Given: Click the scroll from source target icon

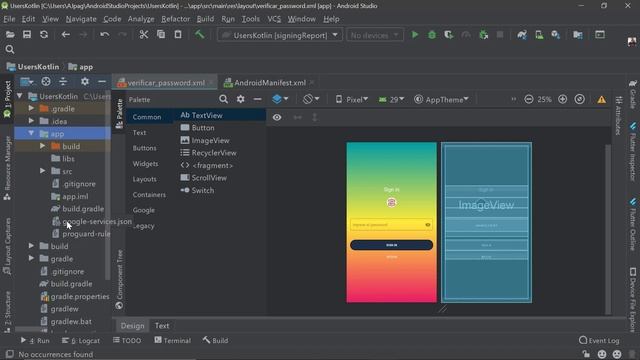Looking at the screenshot, I should click(x=46, y=82).
